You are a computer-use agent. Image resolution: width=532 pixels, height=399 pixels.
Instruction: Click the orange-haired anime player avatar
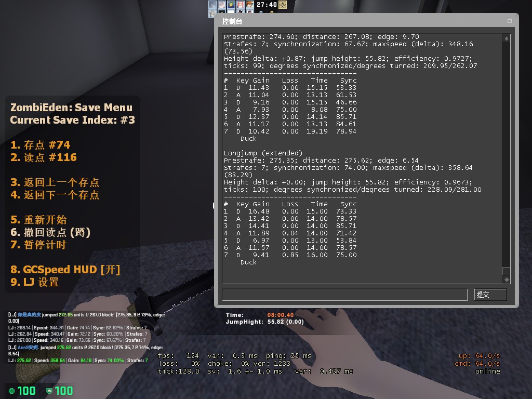pos(248,5)
